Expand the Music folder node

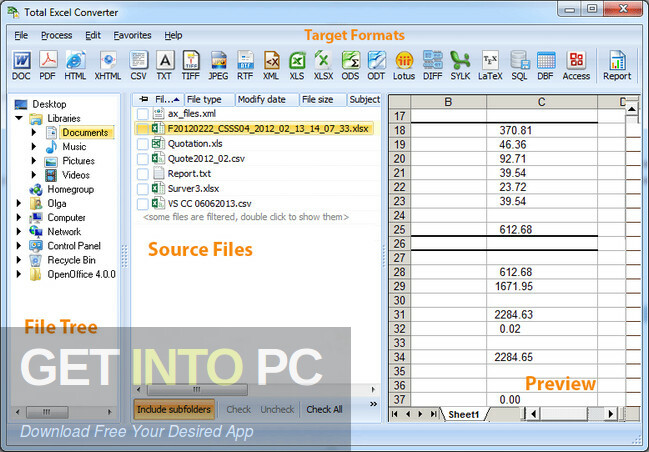tap(34, 147)
